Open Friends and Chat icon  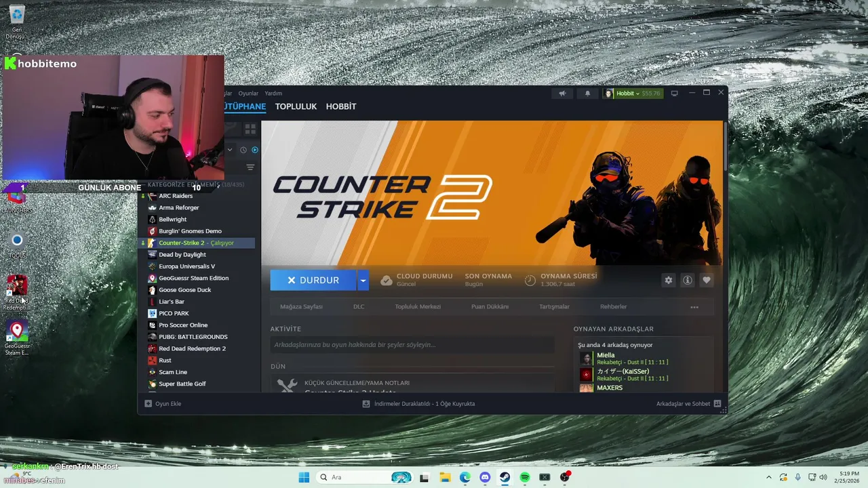717,403
